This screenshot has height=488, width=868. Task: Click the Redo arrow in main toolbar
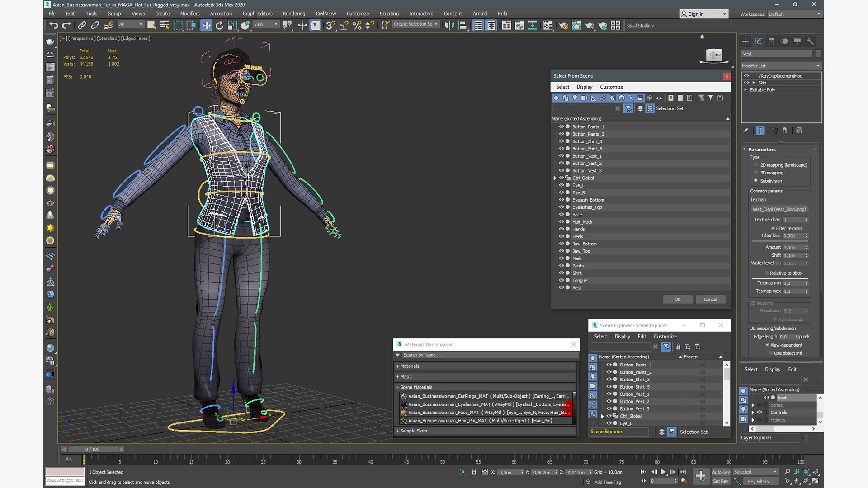tap(66, 25)
